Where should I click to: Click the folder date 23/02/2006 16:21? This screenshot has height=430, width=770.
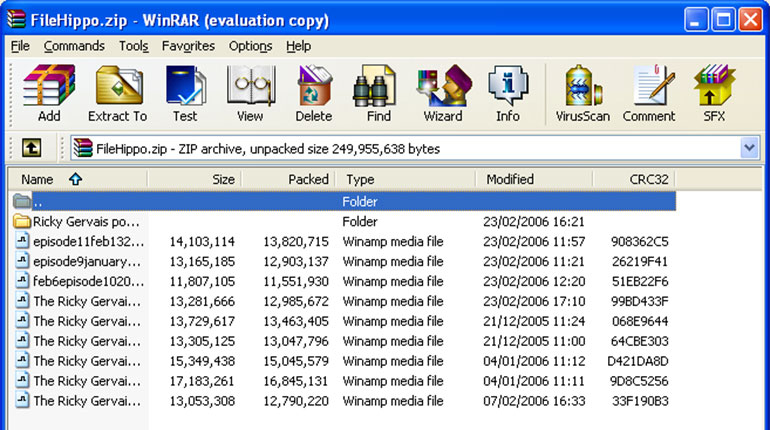[x=534, y=221]
